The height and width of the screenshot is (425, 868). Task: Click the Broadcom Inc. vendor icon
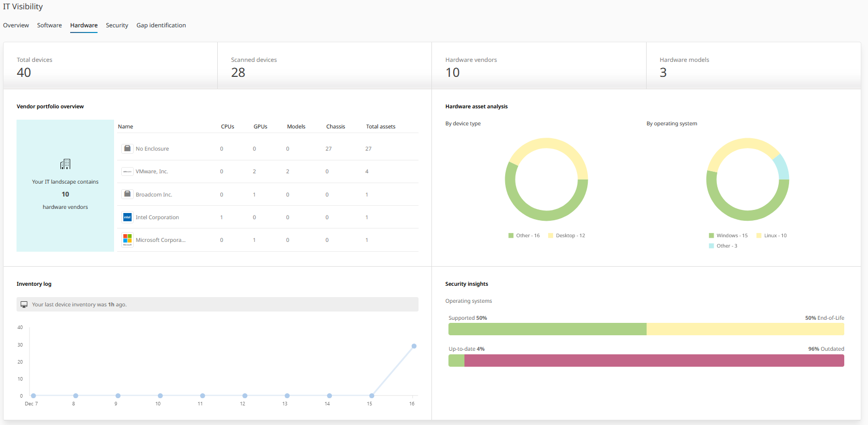127,194
